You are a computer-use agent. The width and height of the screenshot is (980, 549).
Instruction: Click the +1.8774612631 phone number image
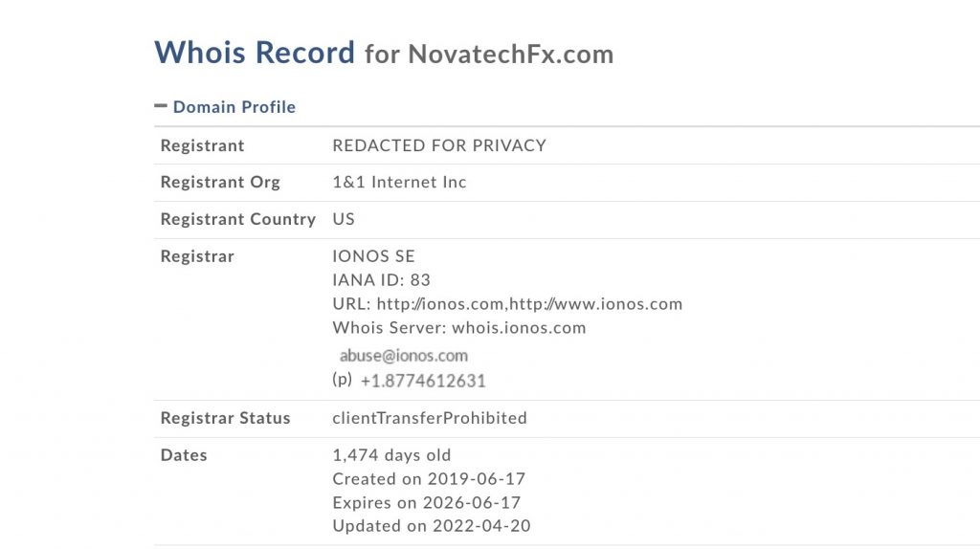[x=423, y=381]
